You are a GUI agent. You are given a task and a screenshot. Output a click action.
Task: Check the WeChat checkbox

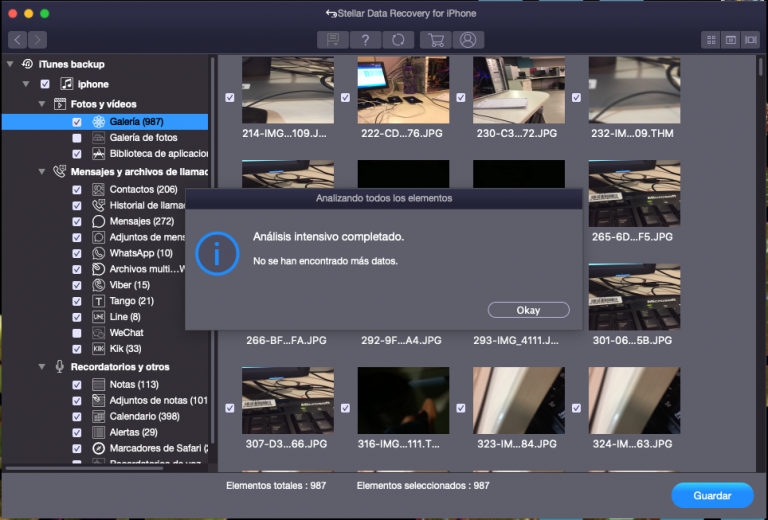[77, 333]
